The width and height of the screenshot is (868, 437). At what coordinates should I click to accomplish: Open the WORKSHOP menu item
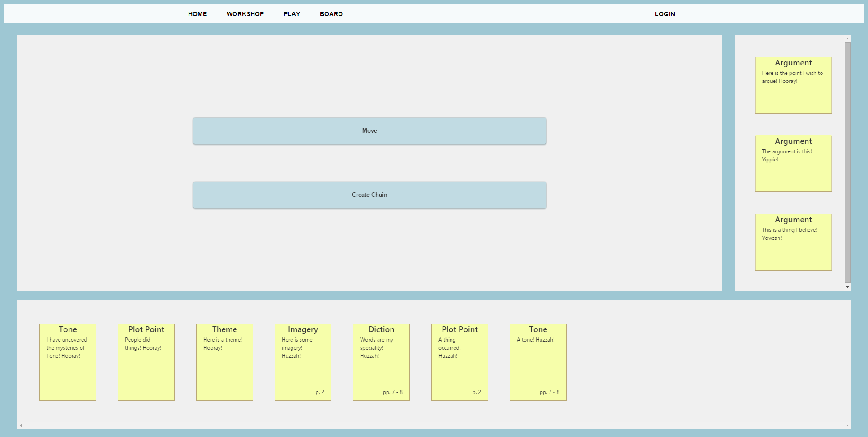pyautogui.click(x=245, y=14)
